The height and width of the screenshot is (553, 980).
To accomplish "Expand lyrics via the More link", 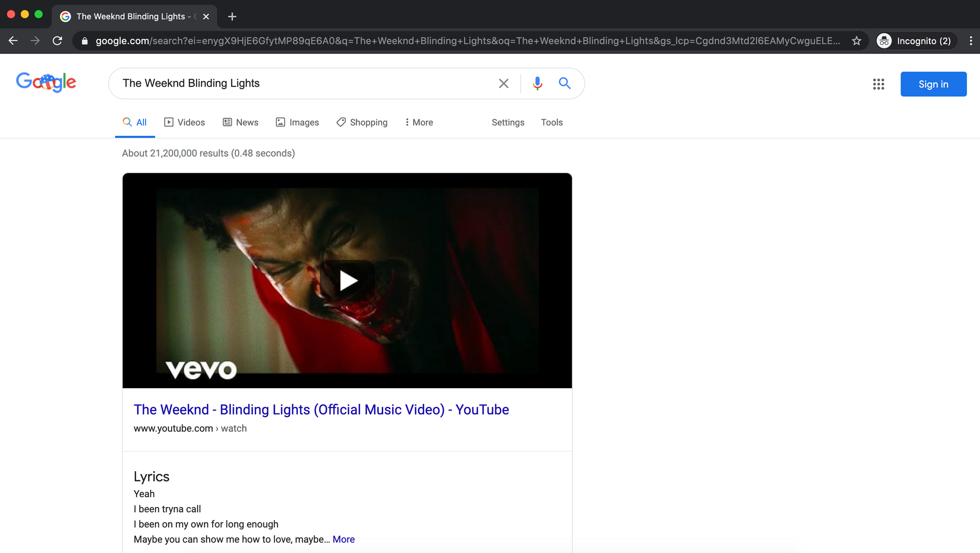I will coord(343,539).
